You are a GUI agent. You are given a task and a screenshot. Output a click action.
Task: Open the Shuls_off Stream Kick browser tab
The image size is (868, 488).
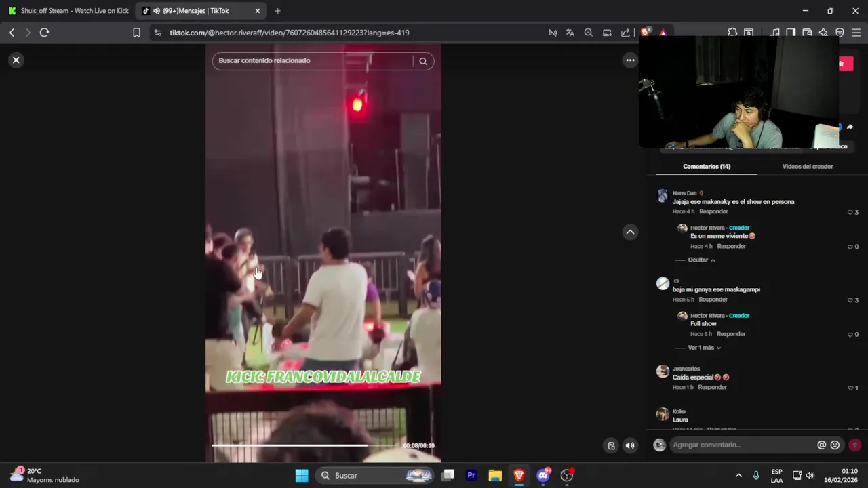[x=68, y=11]
